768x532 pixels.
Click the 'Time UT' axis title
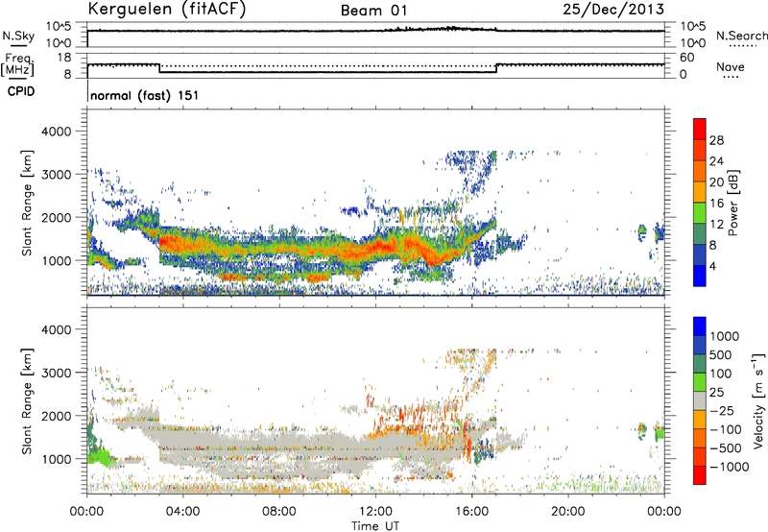click(x=375, y=525)
